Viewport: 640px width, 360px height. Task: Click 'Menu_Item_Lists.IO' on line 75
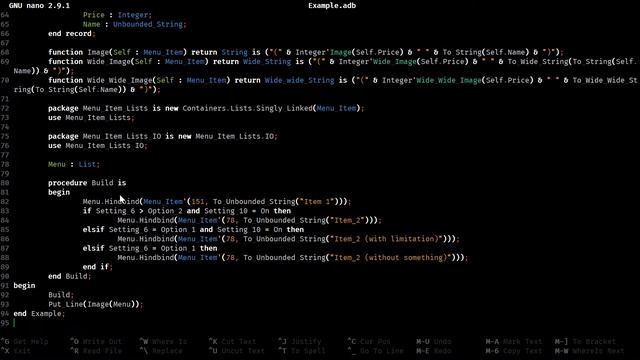pyautogui.click(x=234, y=136)
